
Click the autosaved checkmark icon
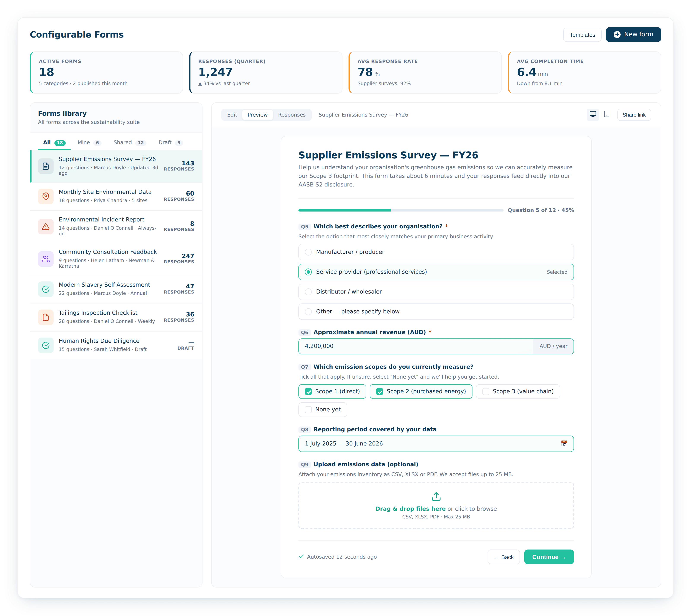[x=301, y=556]
